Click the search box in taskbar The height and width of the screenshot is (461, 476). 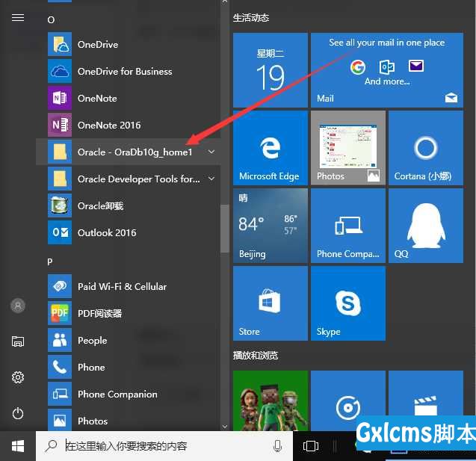[x=164, y=446]
